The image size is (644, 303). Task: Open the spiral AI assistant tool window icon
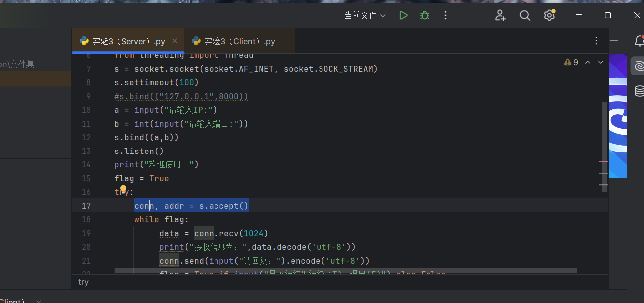click(x=638, y=66)
